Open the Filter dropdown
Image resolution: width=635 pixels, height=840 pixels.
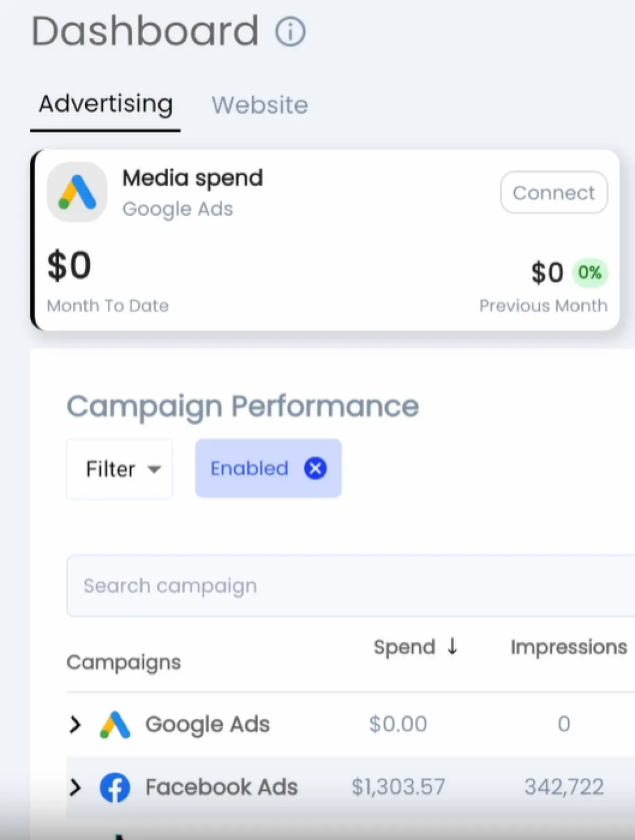(x=120, y=469)
